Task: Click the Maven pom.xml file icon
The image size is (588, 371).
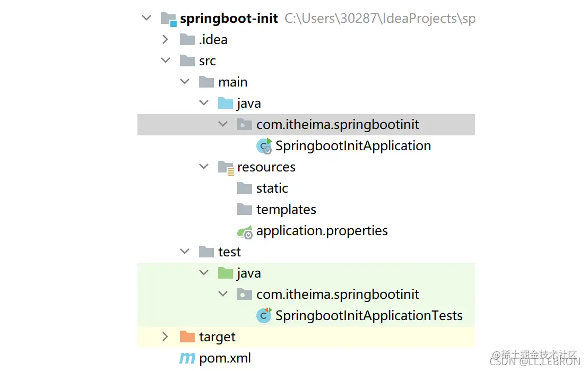Action: 187,358
